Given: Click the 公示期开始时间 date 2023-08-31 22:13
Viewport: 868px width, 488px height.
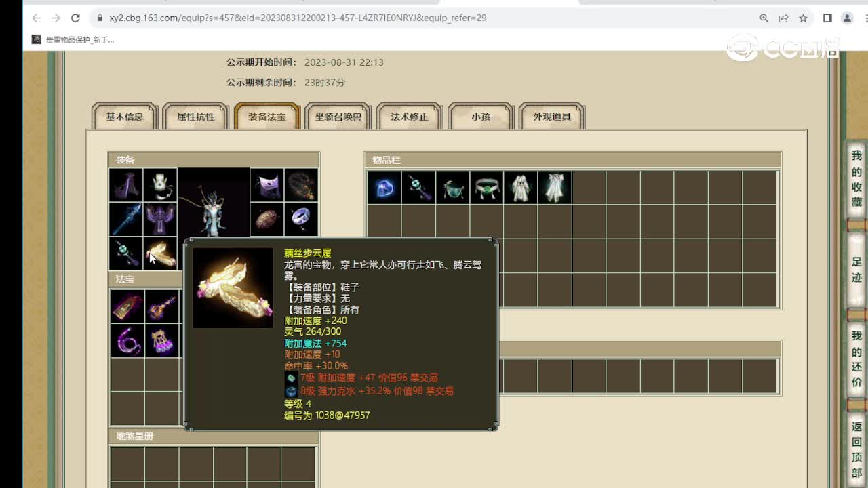Looking at the screenshot, I should coord(344,62).
